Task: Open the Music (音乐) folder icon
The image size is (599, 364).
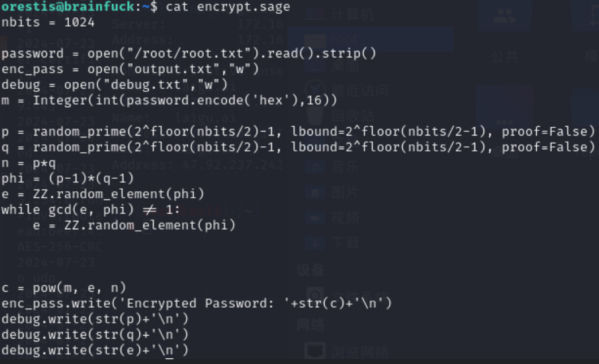Action: pos(316,167)
